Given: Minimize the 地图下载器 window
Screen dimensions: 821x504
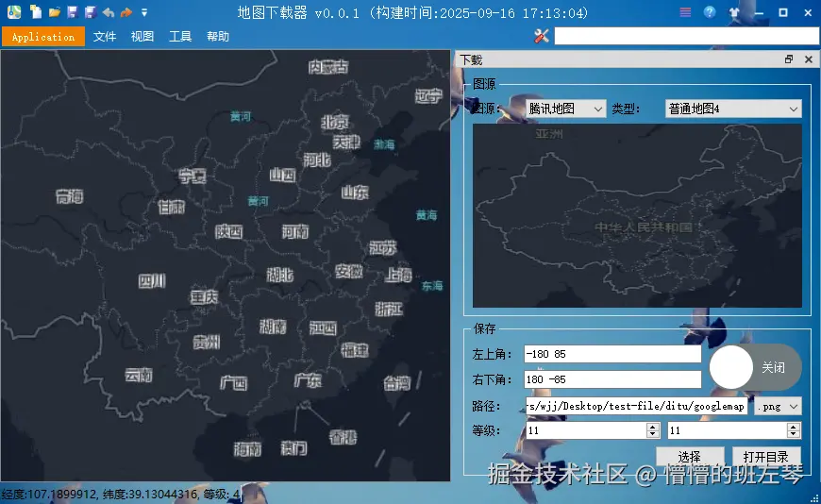Looking at the screenshot, I should [x=760, y=12].
